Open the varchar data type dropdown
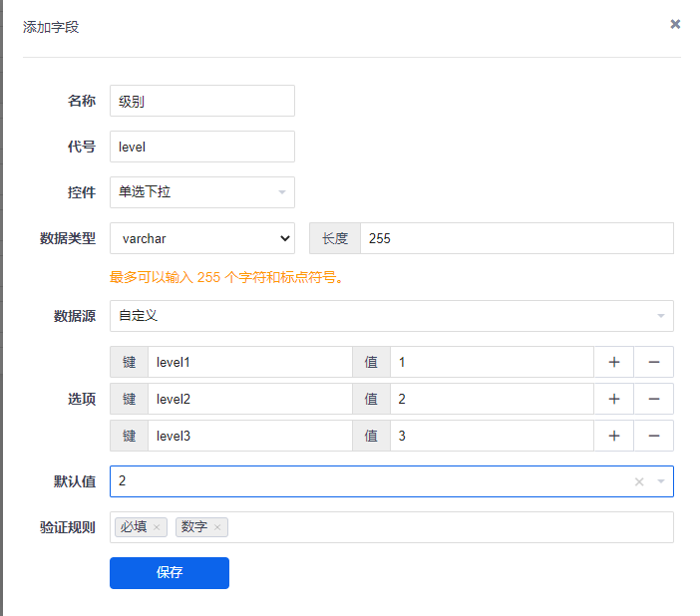This screenshot has height=616, width=700. click(201, 238)
